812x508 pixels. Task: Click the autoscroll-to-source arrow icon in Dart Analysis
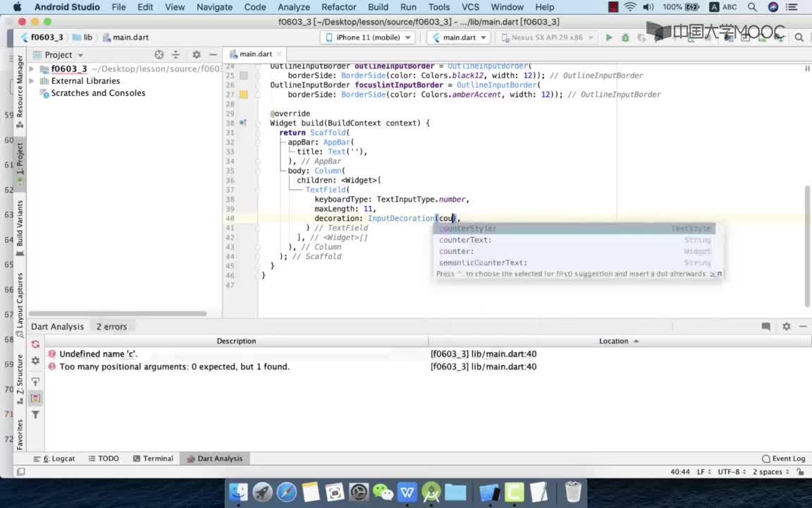point(35,382)
